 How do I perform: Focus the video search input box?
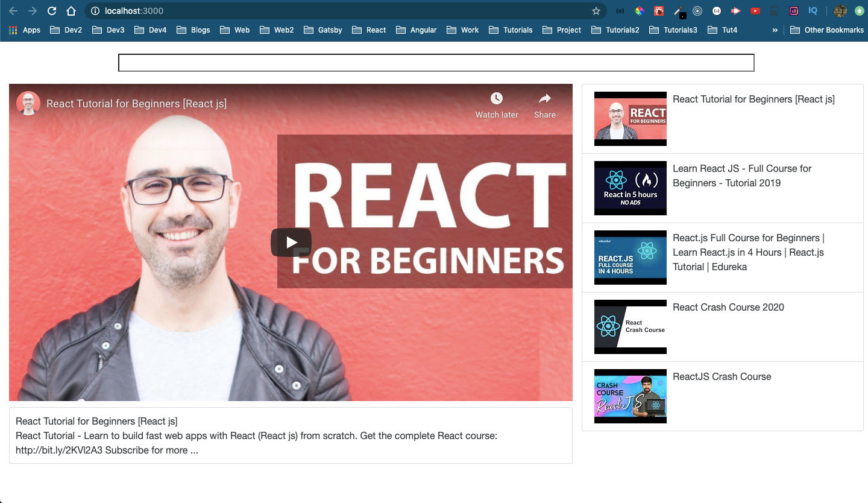[x=436, y=63]
